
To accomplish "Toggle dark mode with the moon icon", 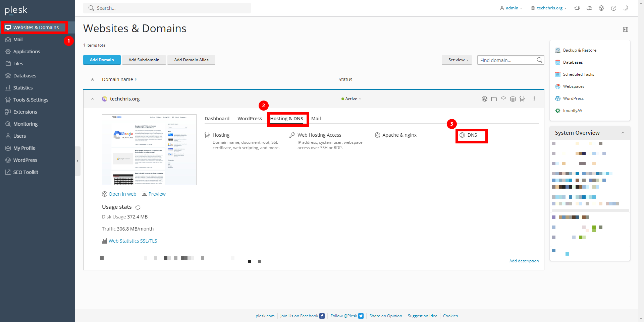I will point(625,8).
